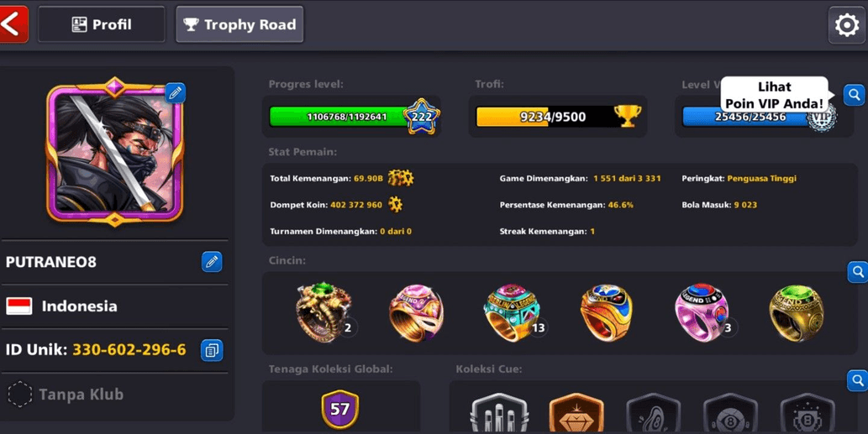Edit the avatar with the pencil icon
The width and height of the screenshot is (868, 434).
click(x=175, y=93)
